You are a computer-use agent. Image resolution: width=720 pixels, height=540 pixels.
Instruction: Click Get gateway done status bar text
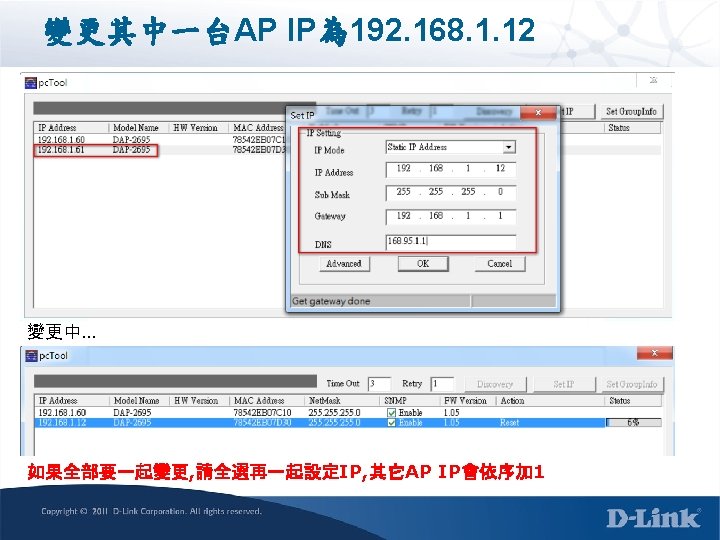click(x=331, y=301)
